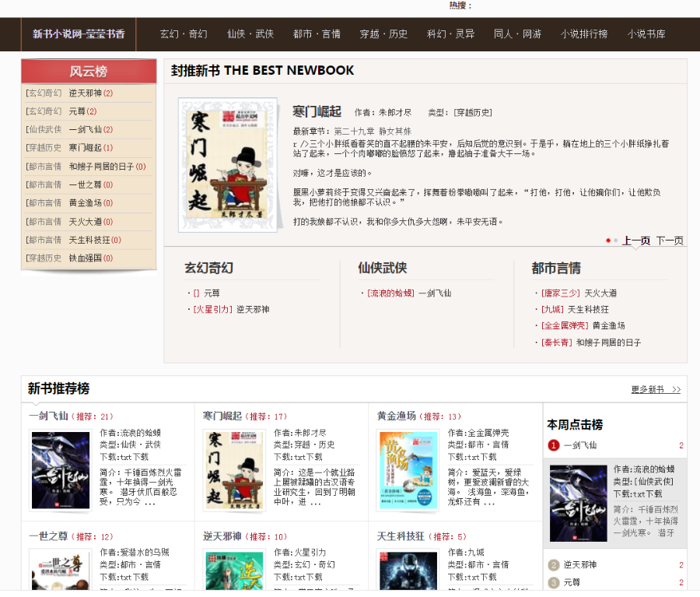Click the 上一页 carousel button
The image size is (700, 597).
click(x=636, y=241)
